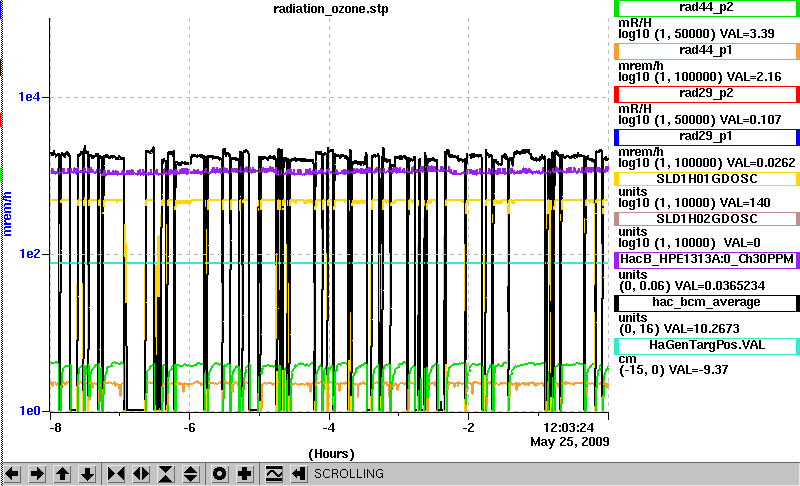Click the VAL=0.0365234 reading
This screenshot has height=486, width=800.
point(720,286)
